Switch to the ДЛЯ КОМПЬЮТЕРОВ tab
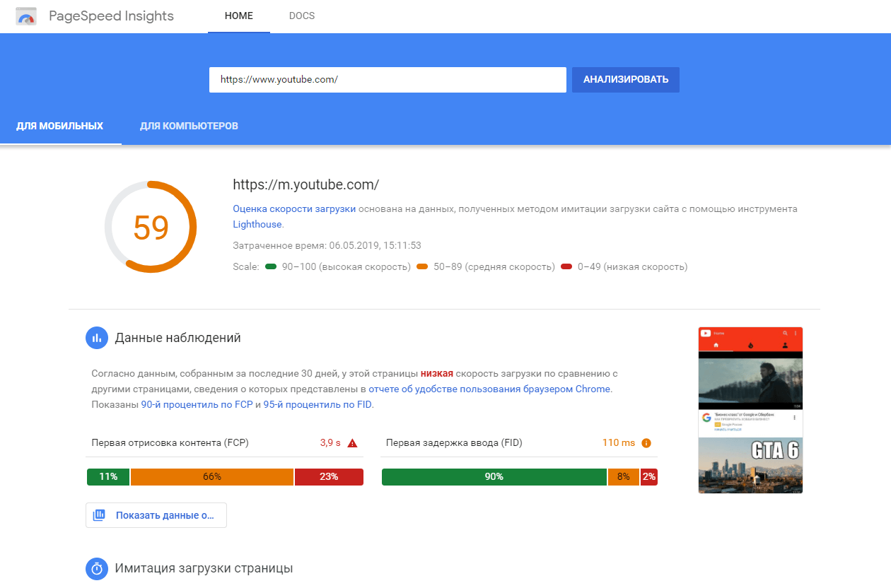This screenshot has width=891, height=588. click(189, 126)
